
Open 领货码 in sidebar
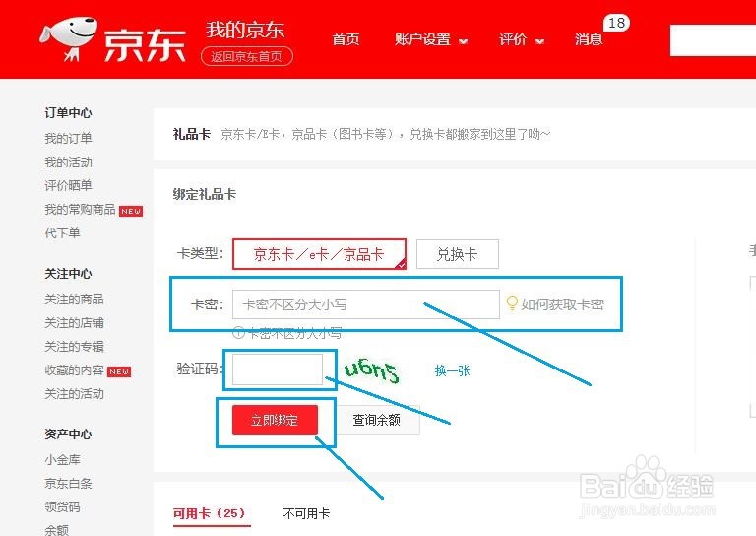[62, 507]
